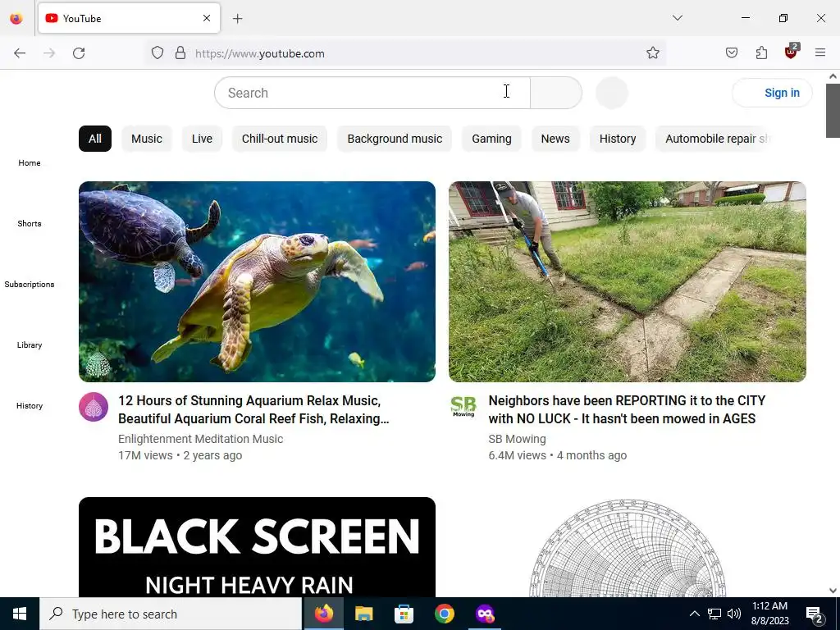Click the scrollbar up arrow
Image resolution: width=840 pixels, height=630 pixels.
(833, 76)
